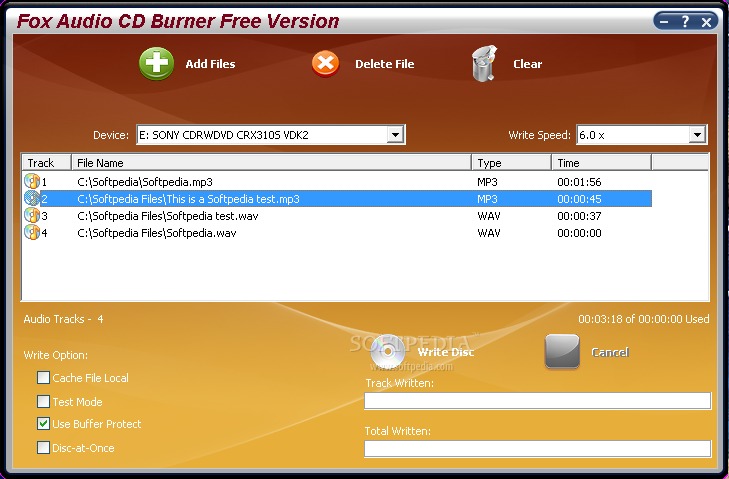The image size is (729, 479).
Task: Click the 6.0 x write speed value
Action: tap(591, 135)
